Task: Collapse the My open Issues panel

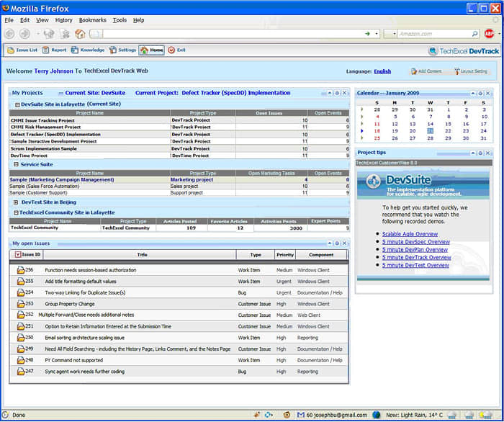Action: click(330, 243)
